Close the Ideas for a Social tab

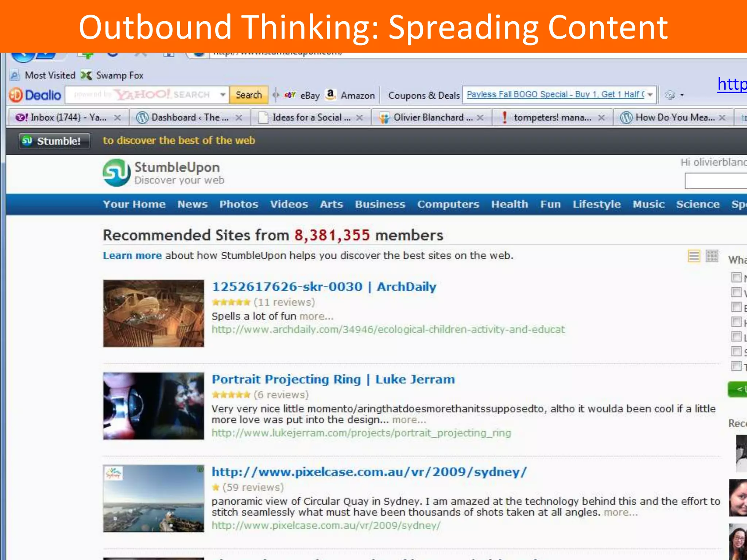click(x=360, y=117)
